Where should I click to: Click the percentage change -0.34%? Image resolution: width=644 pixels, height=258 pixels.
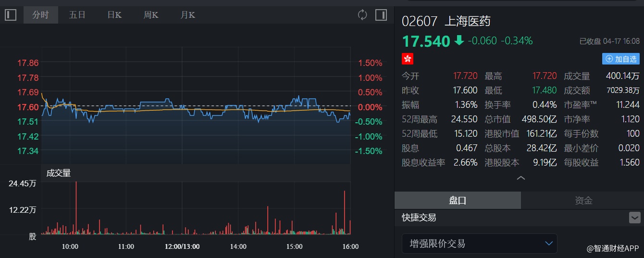click(517, 41)
